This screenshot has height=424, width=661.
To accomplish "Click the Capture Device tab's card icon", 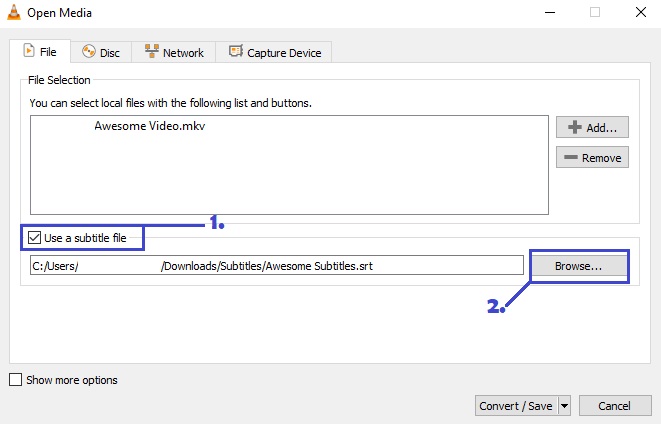I will pyautogui.click(x=236, y=51).
